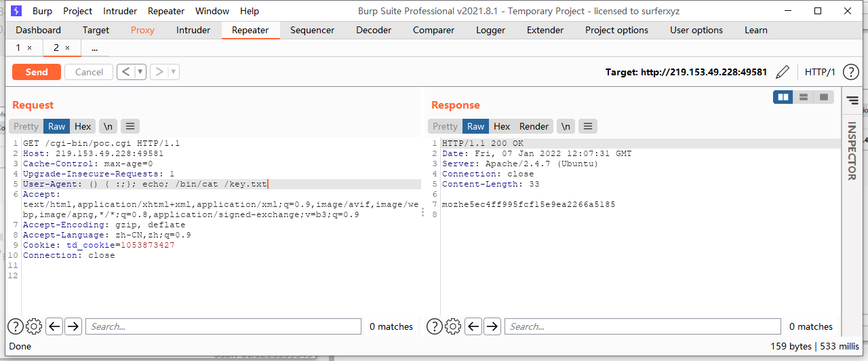Open request search help icon
The image size is (868, 361).
(16, 326)
